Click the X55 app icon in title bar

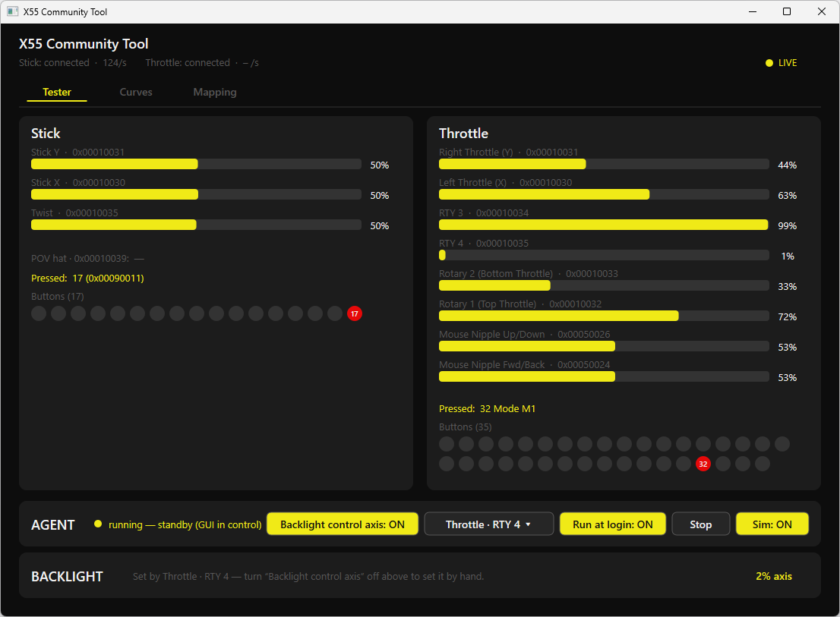pos(13,11)
